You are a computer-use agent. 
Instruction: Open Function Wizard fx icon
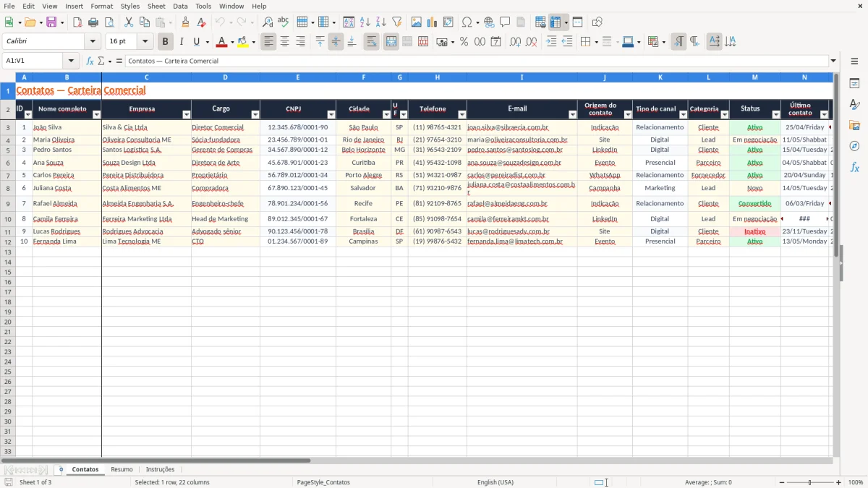(x=90, y=61)
